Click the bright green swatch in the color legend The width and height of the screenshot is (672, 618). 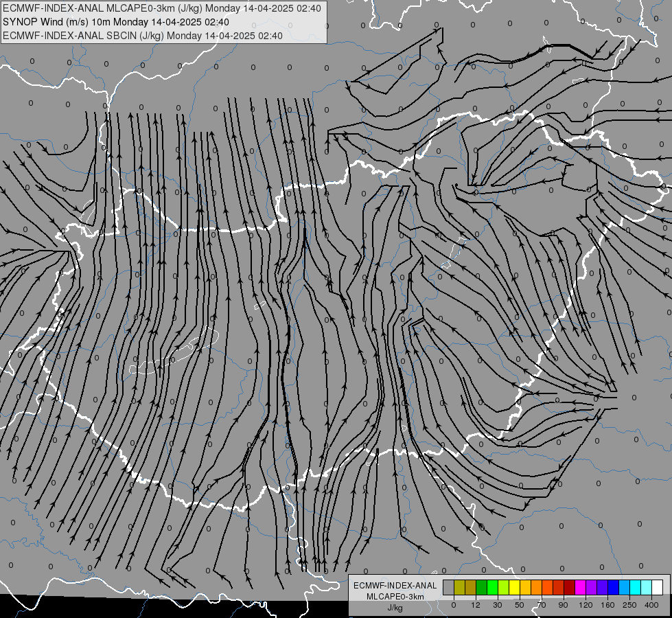click(492, 587)
